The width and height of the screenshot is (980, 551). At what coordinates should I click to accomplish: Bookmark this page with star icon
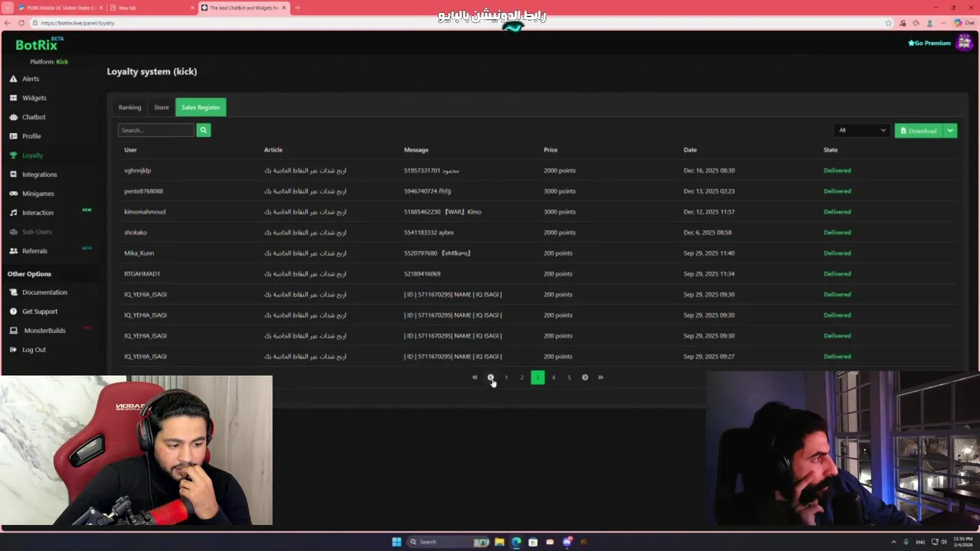point(888,23)
